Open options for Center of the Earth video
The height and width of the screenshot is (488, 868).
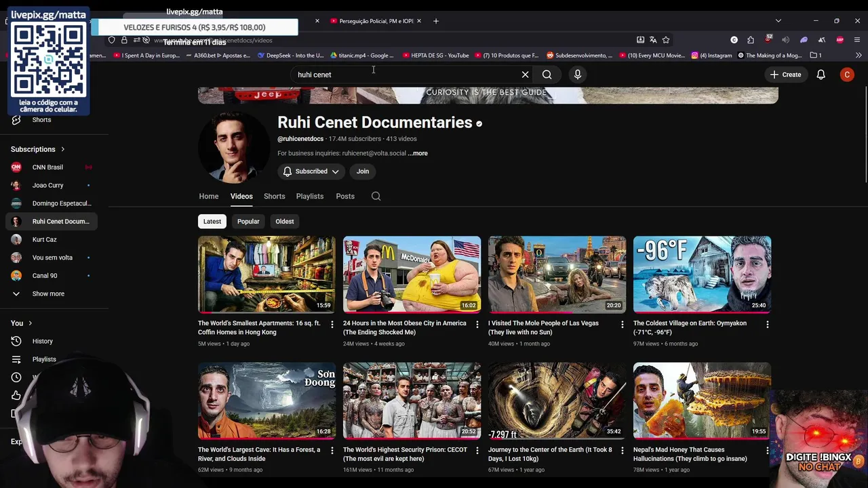coord(623,451)
